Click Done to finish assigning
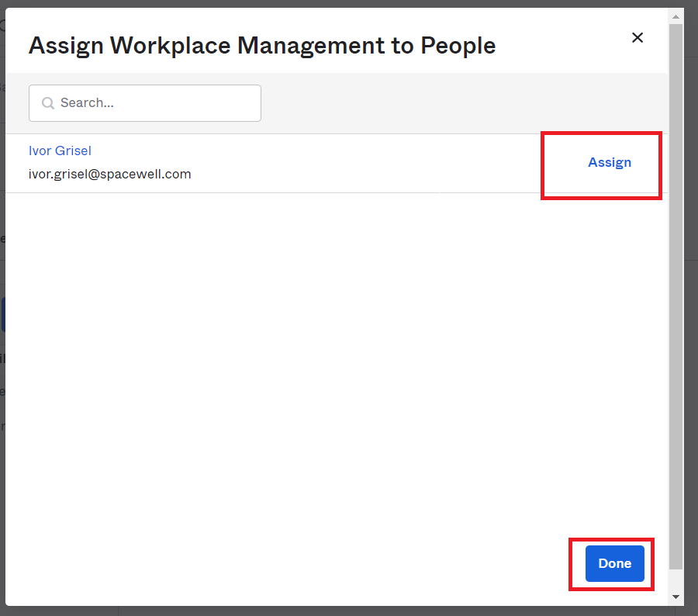 pyautogui.click(x=615, y=563)
